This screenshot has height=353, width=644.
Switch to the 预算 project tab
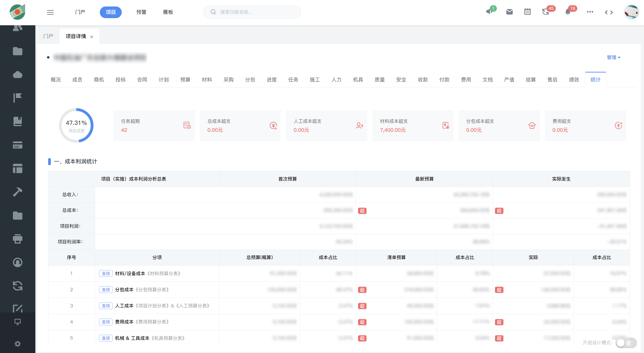tap(185, 79)
